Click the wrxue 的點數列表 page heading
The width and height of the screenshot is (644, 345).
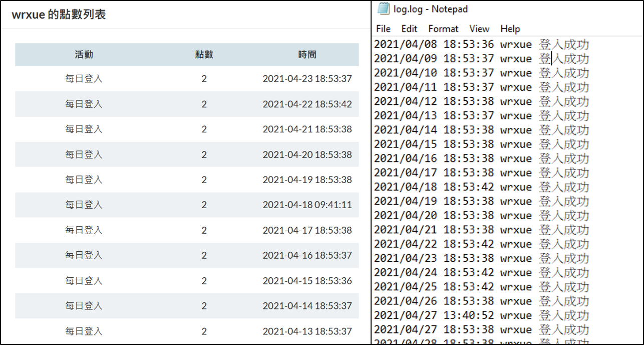(59, 15)
